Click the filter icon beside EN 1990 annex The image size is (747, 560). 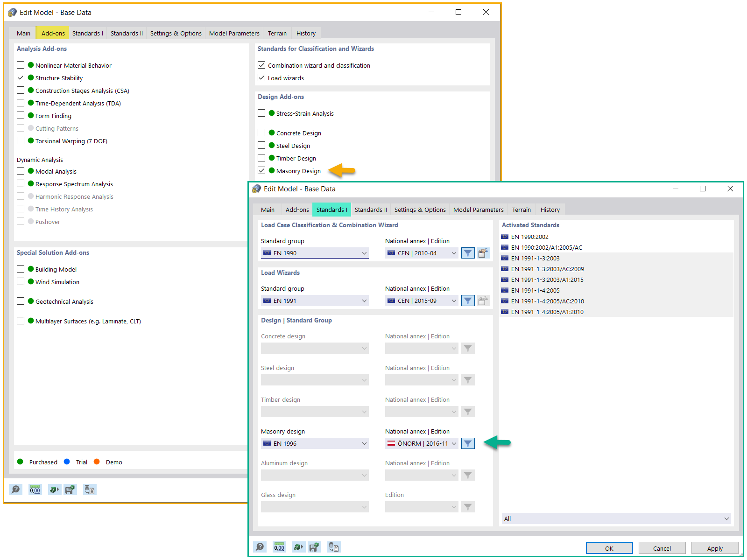pos(467,252)
